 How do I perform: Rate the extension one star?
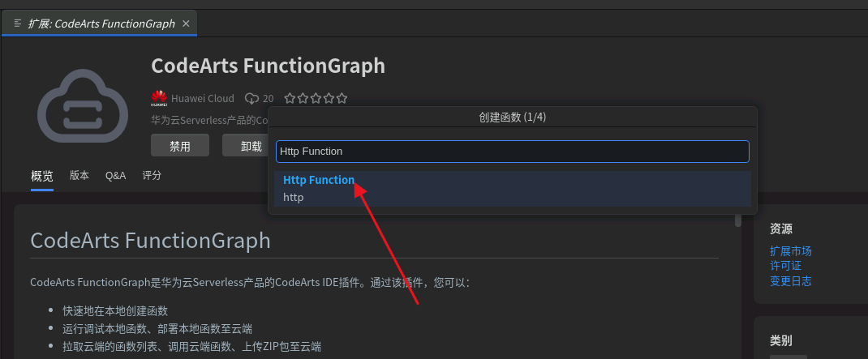click(x=290, y=99)
